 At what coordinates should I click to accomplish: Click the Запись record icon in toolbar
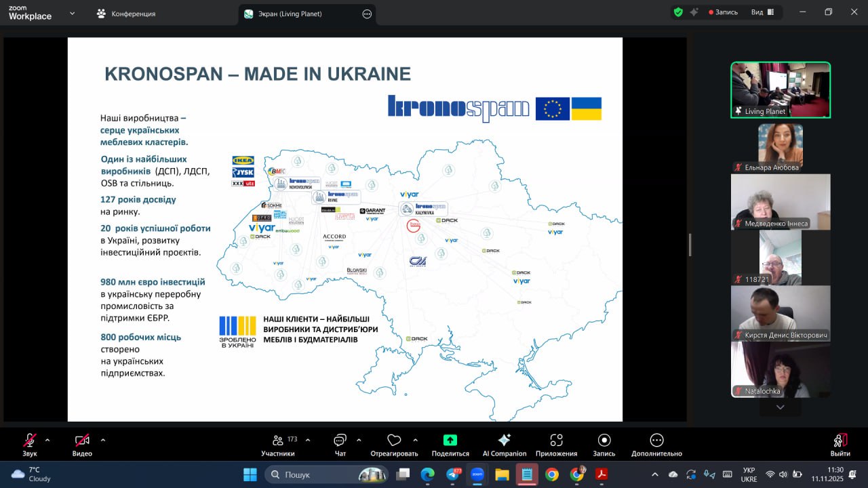click(604, 440)
